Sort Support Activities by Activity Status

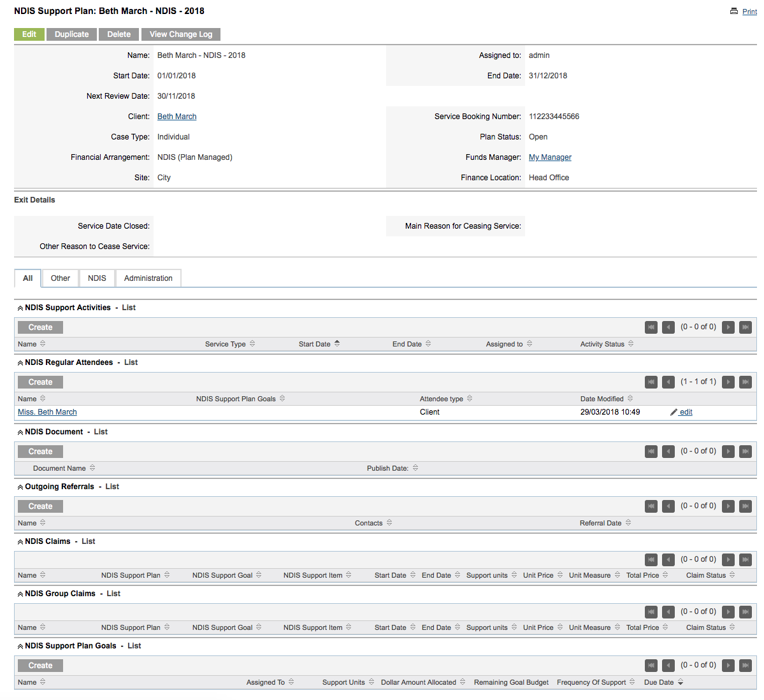607,345
